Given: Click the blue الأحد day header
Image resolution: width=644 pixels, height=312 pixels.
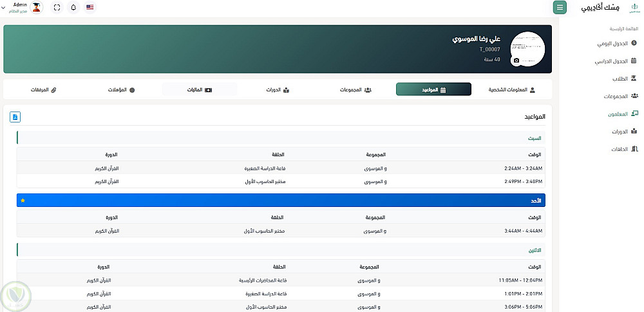Looking at the screenshot, I should click(x=281, y=200).
